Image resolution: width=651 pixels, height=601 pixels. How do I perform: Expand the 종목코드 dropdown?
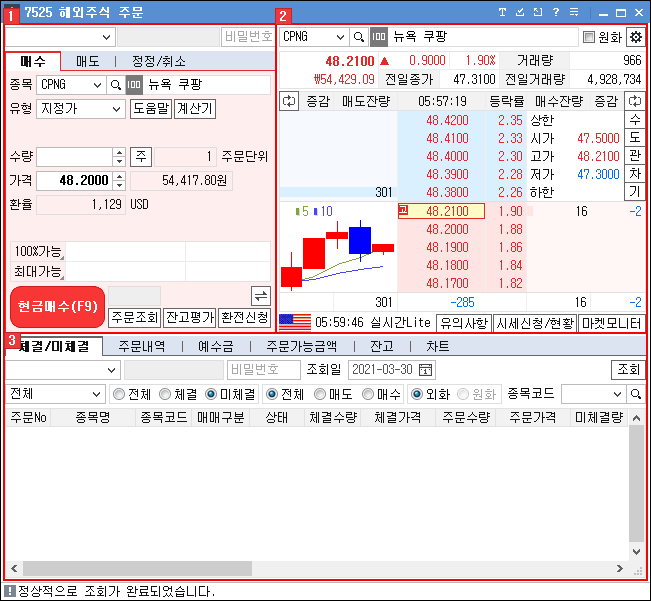tap(617, 394)
